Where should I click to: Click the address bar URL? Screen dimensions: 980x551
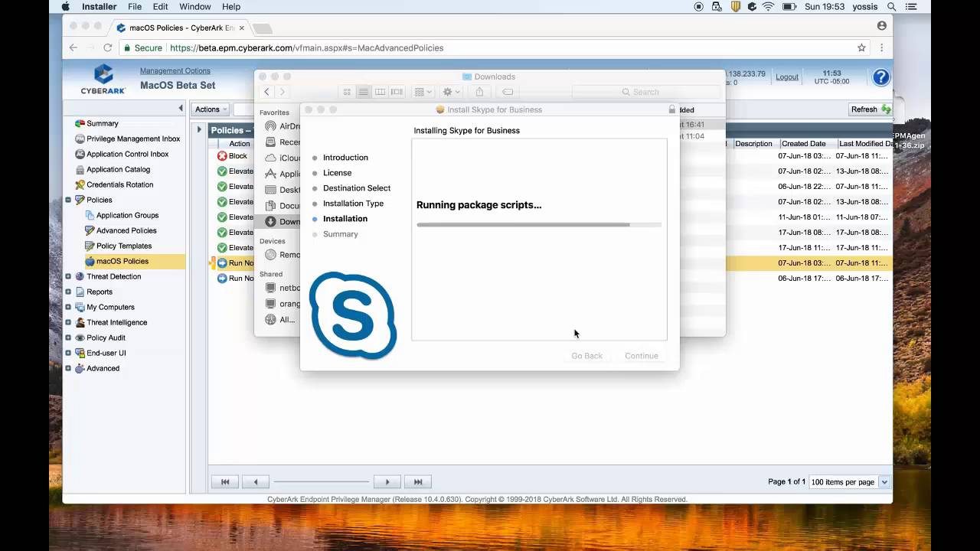pyautogui.click(x=306, y=47)
